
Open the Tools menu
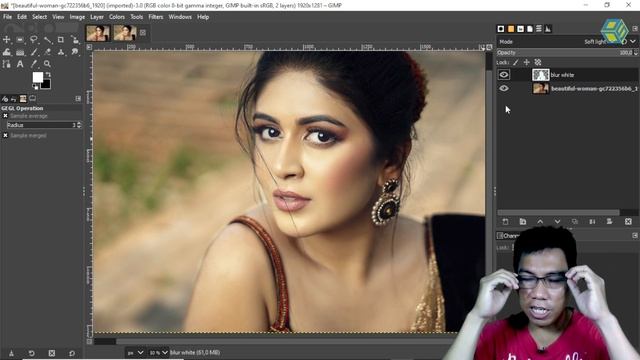tap(136, 17)
